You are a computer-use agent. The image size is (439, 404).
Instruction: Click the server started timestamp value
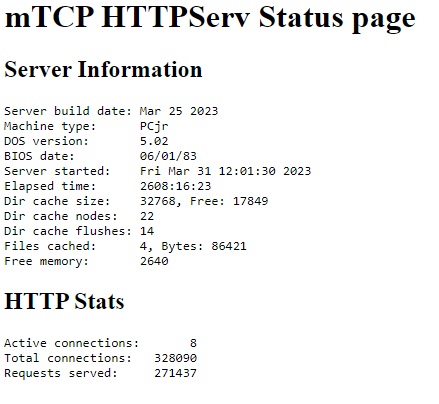point(225,171)
